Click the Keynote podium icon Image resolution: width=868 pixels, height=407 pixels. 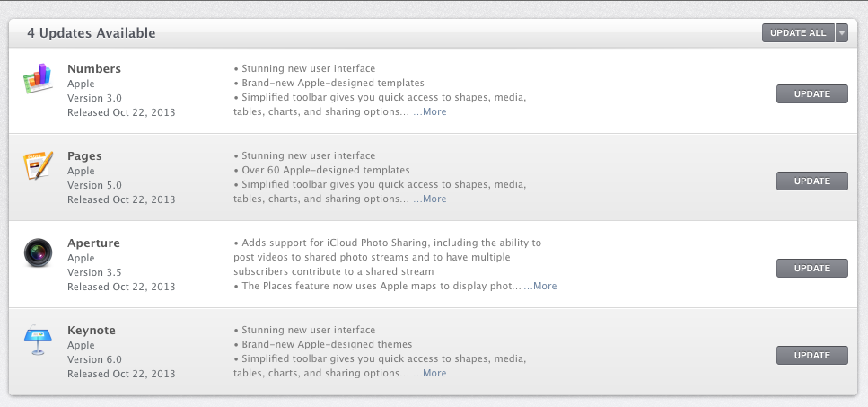pyautogui.click(x=39, y=341)
